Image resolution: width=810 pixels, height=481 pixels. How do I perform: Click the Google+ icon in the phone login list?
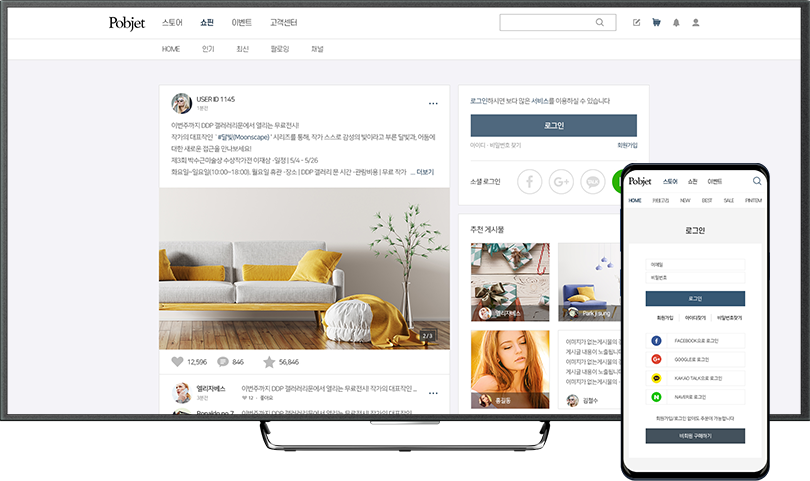pyautogui.click(x=656, y=359)
